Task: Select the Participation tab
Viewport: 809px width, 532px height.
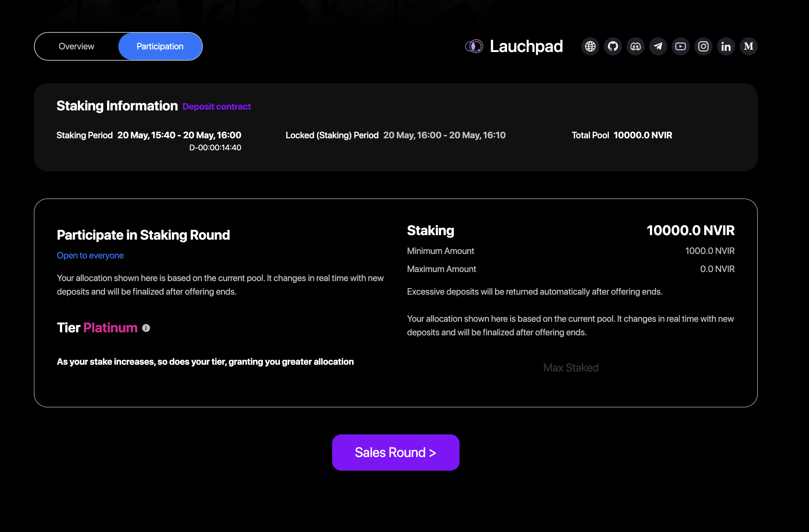Action: 160,46
